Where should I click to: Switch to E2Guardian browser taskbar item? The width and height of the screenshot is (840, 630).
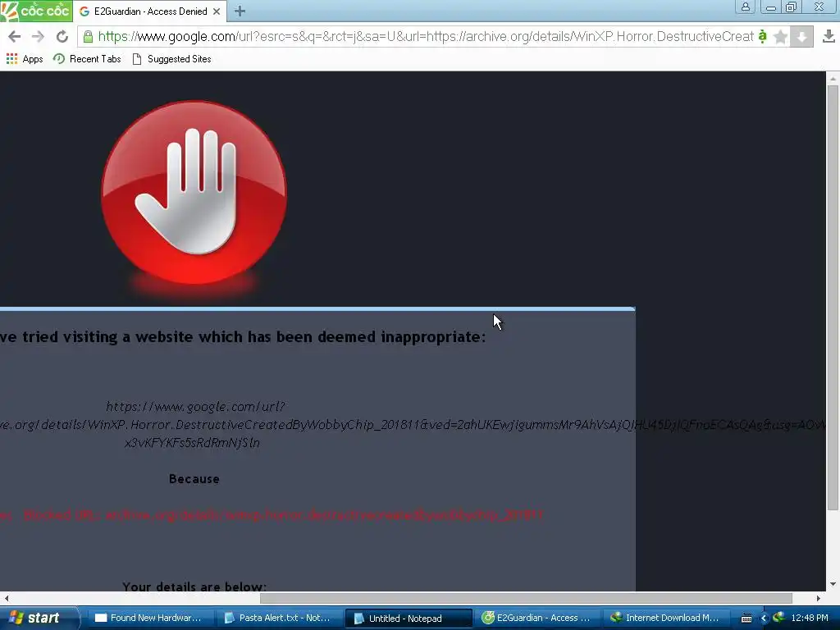(537, 618)
